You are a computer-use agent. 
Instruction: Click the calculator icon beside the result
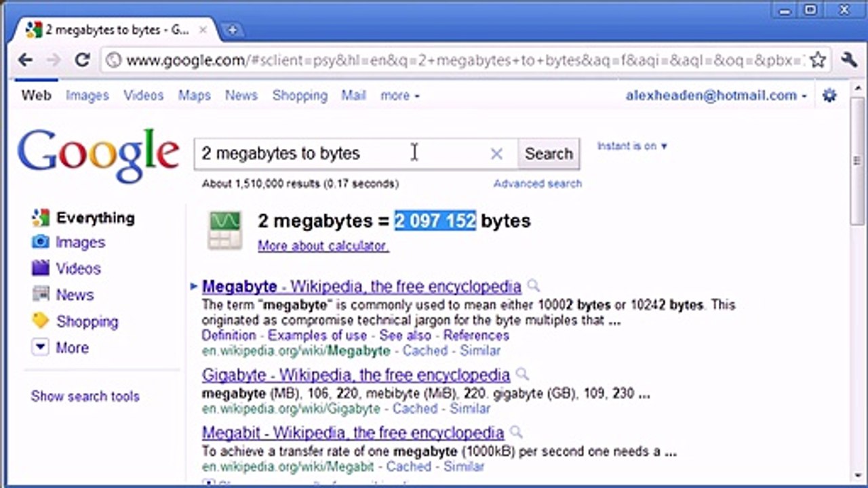click(x=224, y=230)
